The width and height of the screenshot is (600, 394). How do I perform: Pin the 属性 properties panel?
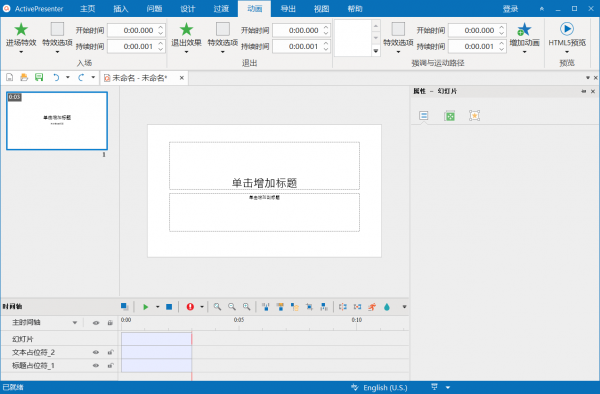click(583, 91)
